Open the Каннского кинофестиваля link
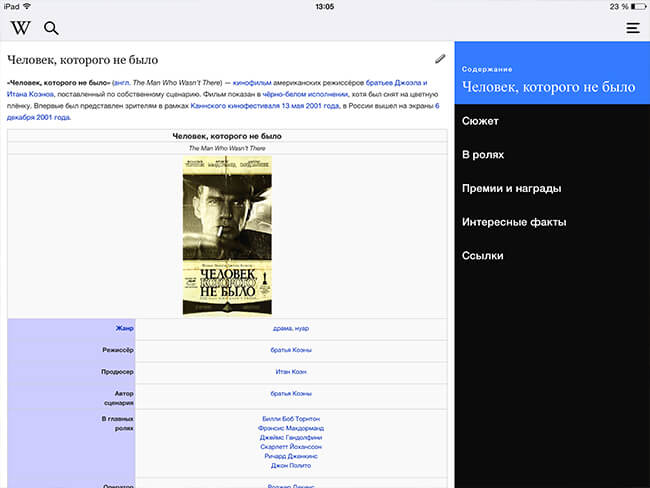650x488 pixels. pos(235,106)
